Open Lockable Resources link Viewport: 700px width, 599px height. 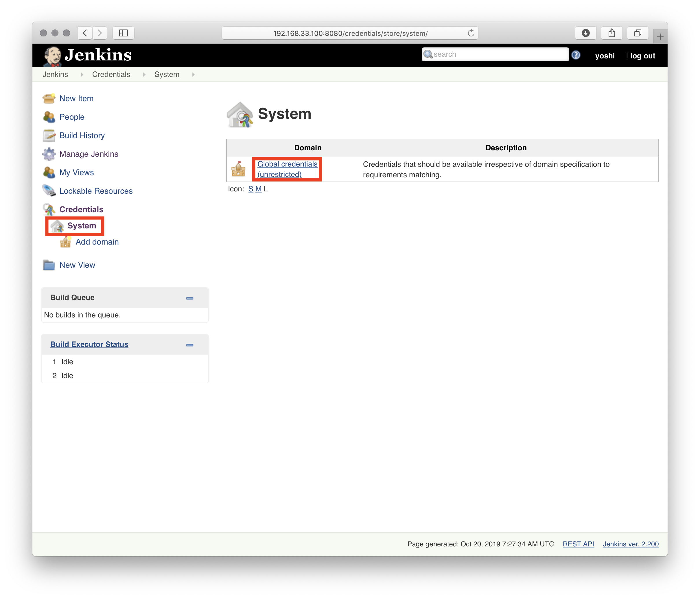coord(96,191)
